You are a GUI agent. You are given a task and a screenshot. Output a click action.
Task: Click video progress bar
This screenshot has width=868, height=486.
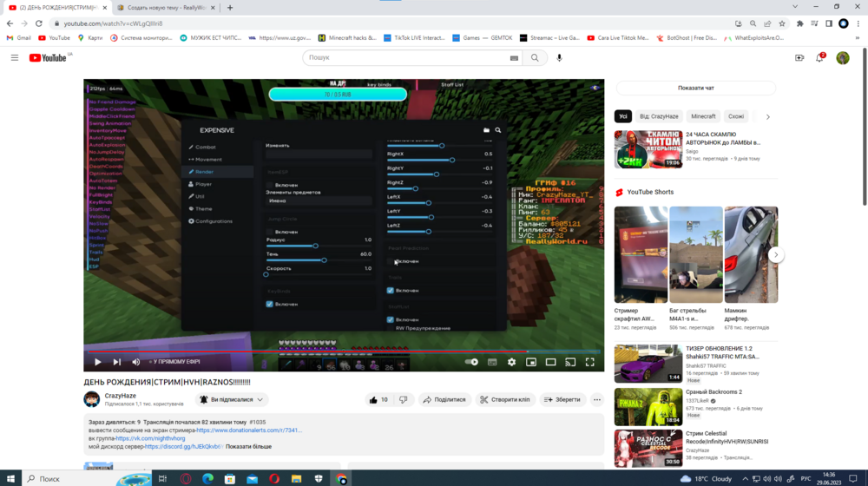click(344, 351)
